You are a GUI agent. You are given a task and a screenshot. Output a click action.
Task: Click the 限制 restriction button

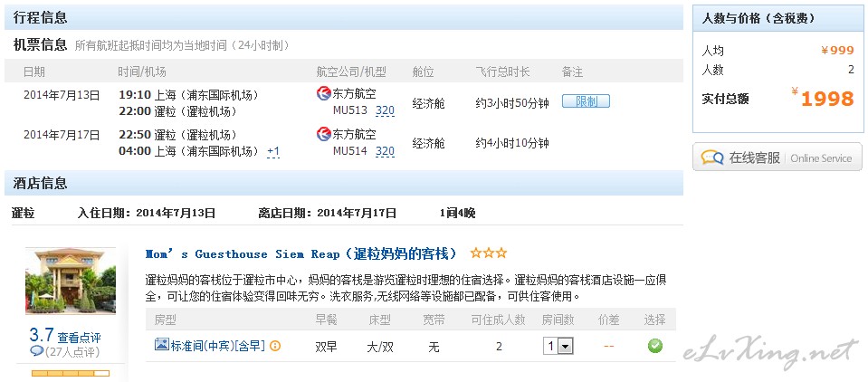click(586, 101)
